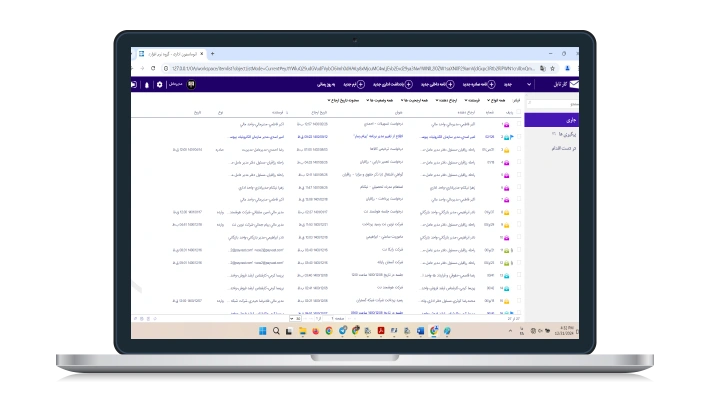Click the blue flag icon on row 2

tap(512, 137)
